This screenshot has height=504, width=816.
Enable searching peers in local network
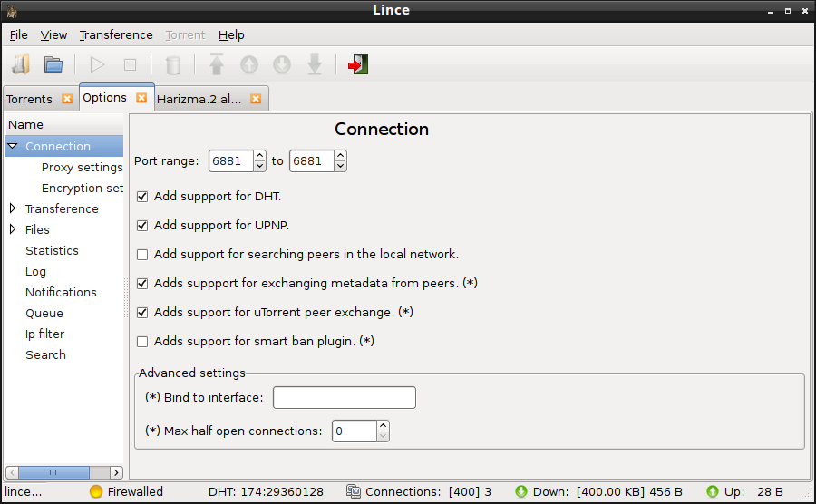click(x=142, y=255)
